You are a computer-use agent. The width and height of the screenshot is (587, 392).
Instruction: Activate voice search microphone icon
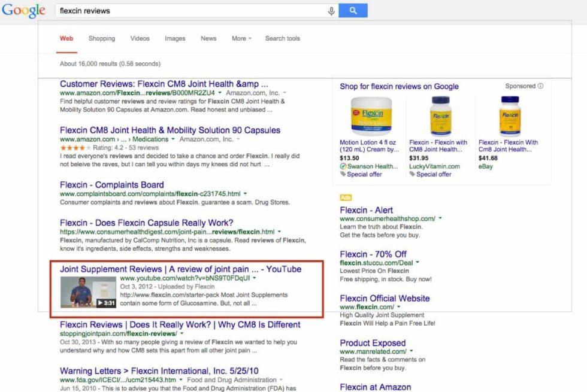[331, 11]
